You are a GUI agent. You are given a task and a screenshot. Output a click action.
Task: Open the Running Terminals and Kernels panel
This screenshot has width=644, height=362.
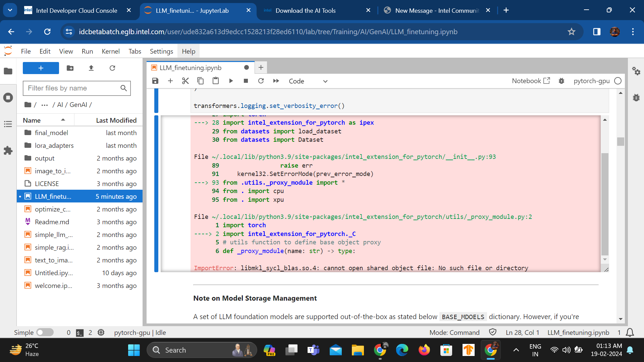(x=8, y=98)
